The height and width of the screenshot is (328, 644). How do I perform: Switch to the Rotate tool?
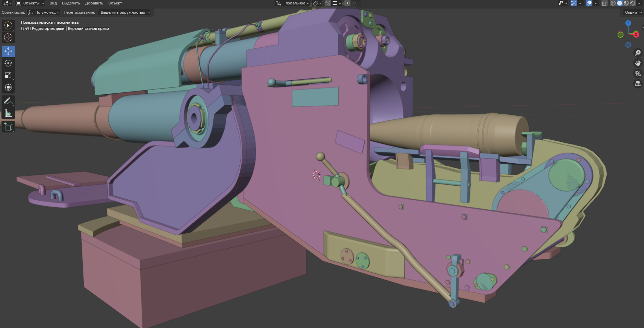tap(8, 63)
